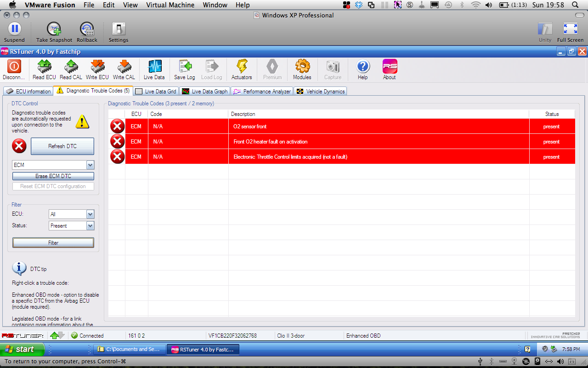Click the Dropbox icon in menu bar

pyautogui.click(x=359, y=5)
